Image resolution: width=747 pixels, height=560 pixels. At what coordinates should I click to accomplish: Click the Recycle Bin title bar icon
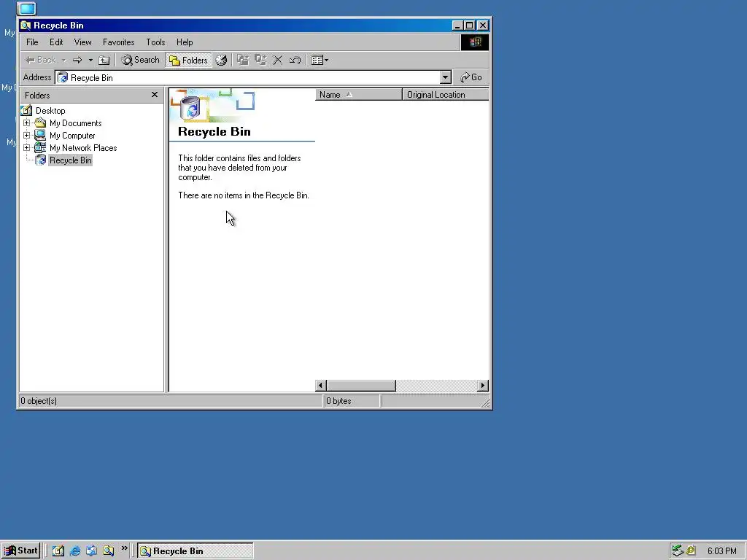point(26,26)
